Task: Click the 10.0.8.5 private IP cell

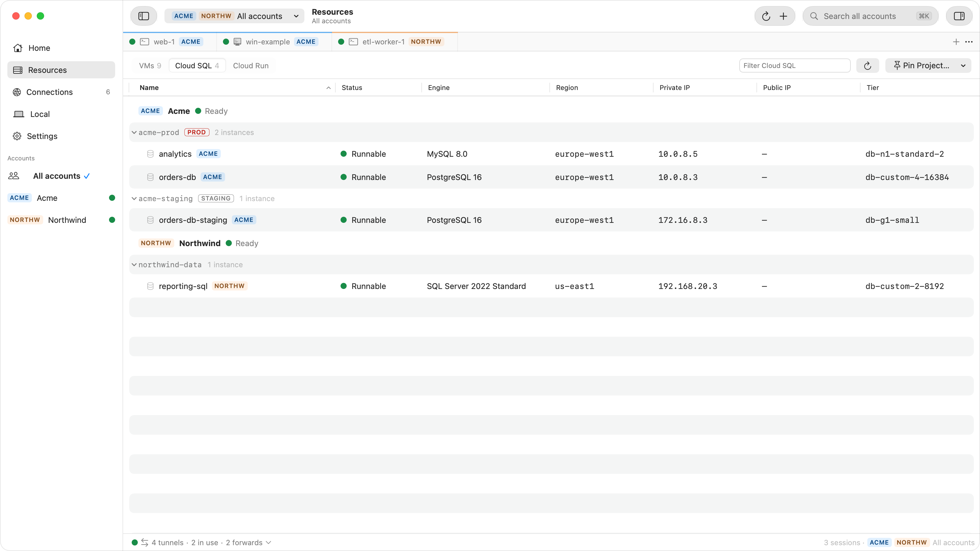Action: tap(678, 154)
